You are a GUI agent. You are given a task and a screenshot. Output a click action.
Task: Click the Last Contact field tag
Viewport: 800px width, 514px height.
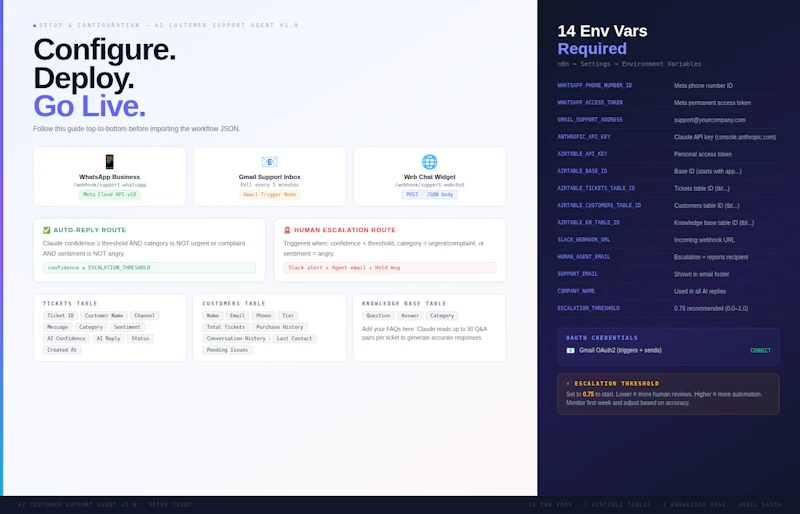coord(294,338)
